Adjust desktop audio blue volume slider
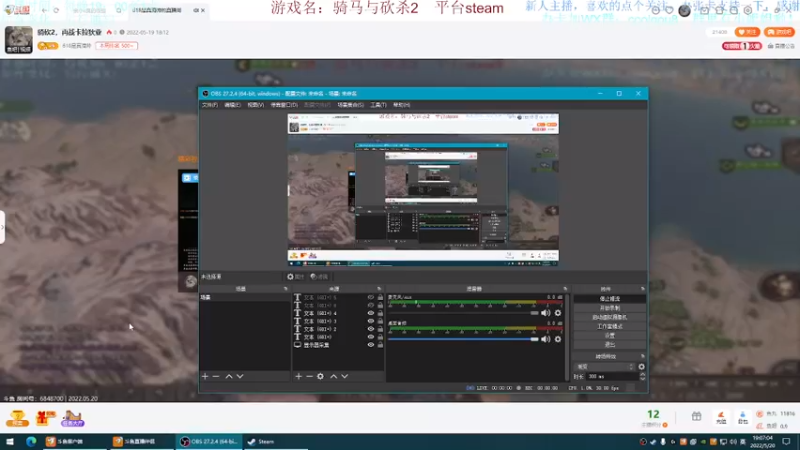 (x=463, y=339)
